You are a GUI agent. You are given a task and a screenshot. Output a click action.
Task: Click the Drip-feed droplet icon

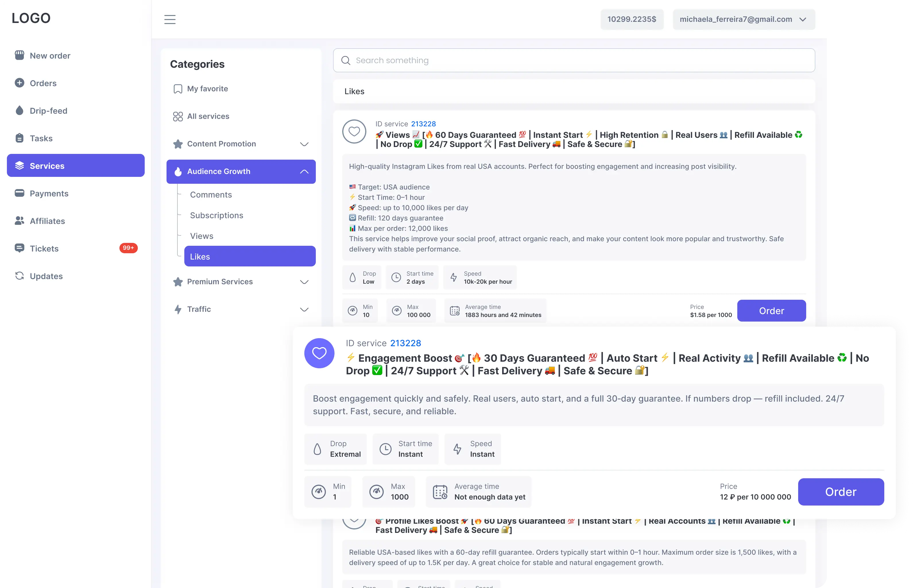tap(20, 110)
